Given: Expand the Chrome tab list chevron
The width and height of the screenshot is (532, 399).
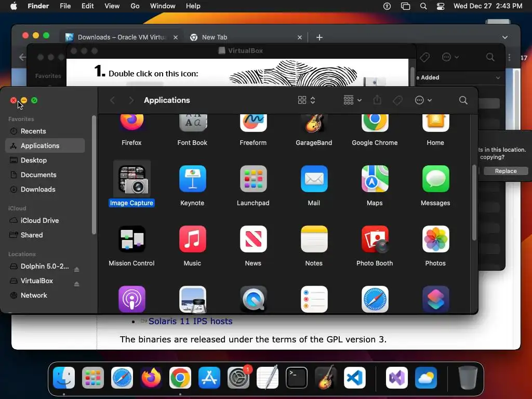Looking at the screenshot, I should click(505, 37).
